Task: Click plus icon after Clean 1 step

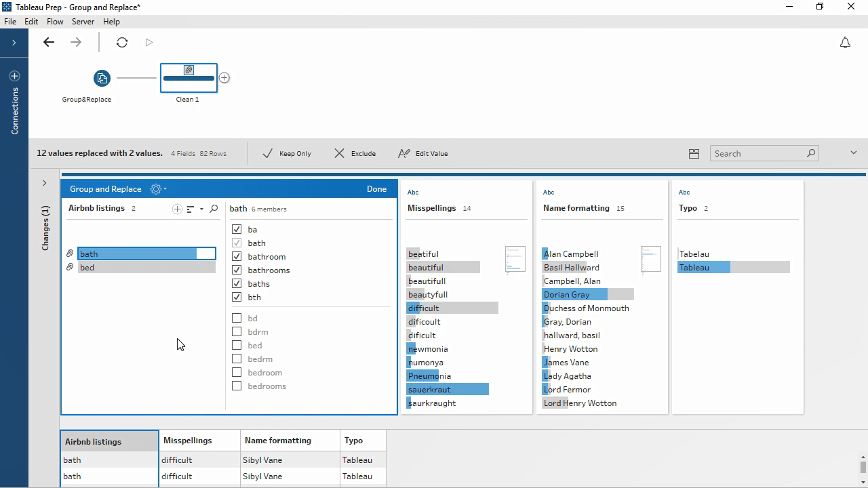Action: (x=224, y=78)
